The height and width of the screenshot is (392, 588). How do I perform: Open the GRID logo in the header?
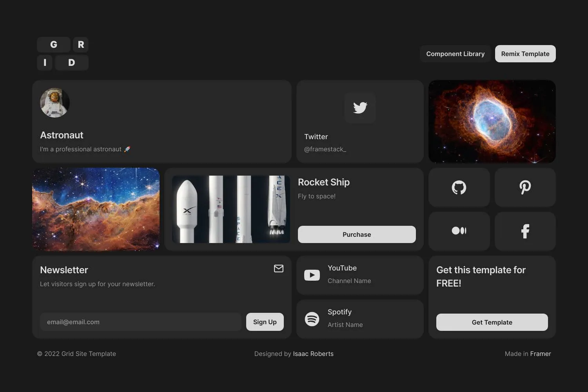[x=63, y=54]
